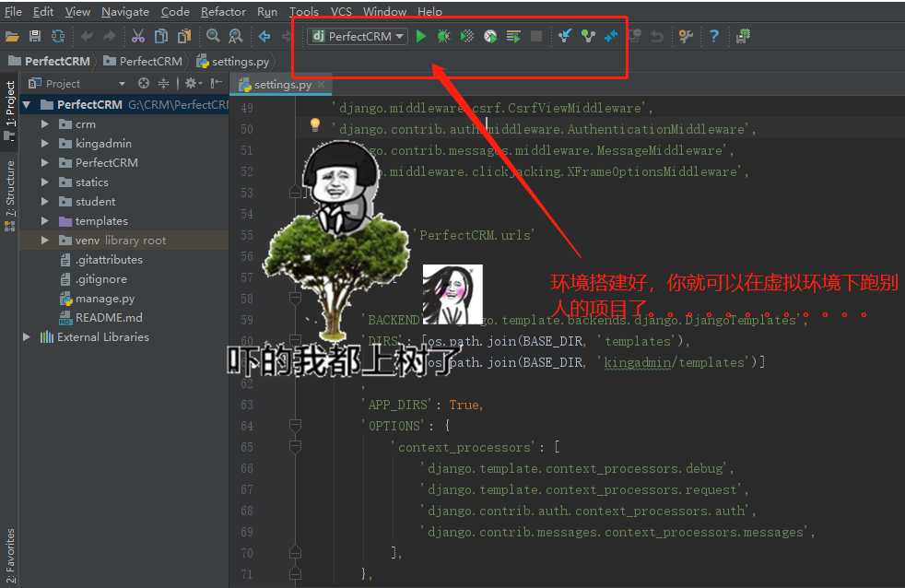This screenshot has width=905, height=588.
Task: Expand the kingadmin folder
Action: point(44,143)
